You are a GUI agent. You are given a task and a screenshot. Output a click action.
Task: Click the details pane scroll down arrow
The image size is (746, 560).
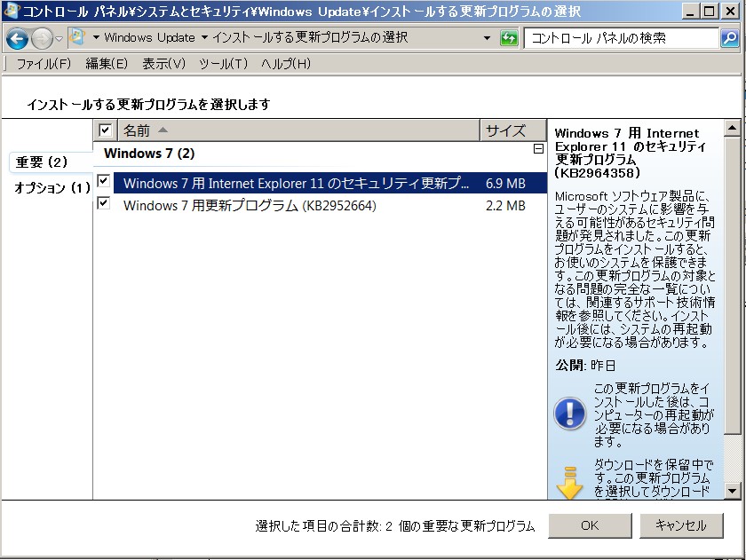tap(732, 490)
